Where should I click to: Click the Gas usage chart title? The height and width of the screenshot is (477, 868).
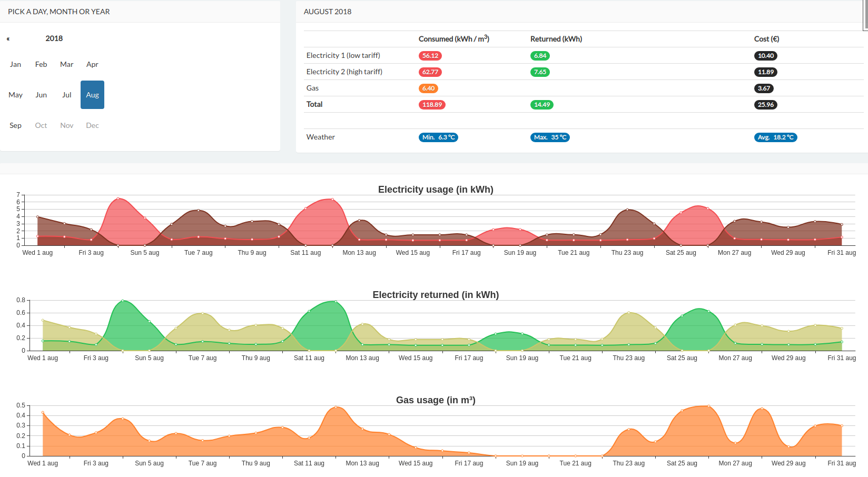click(x=436, y=400)
